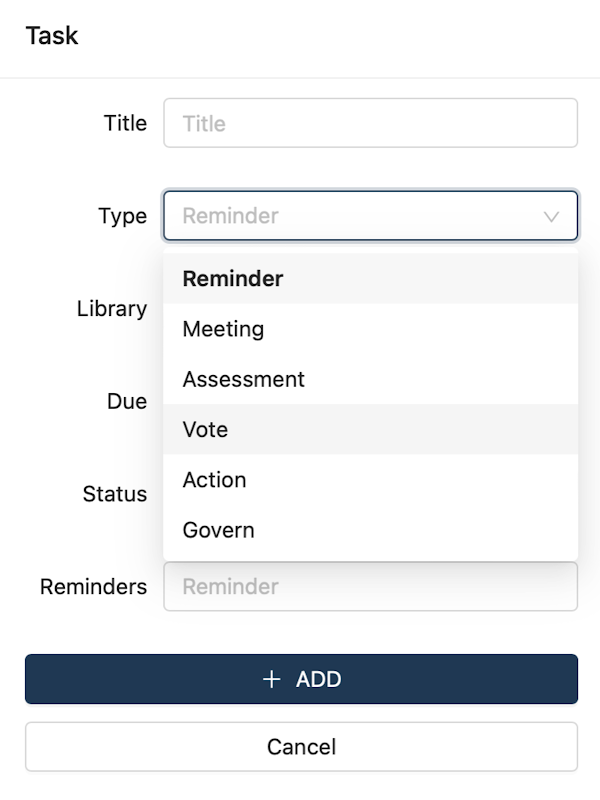
Task: Click the Due field label
Action: 127,402
